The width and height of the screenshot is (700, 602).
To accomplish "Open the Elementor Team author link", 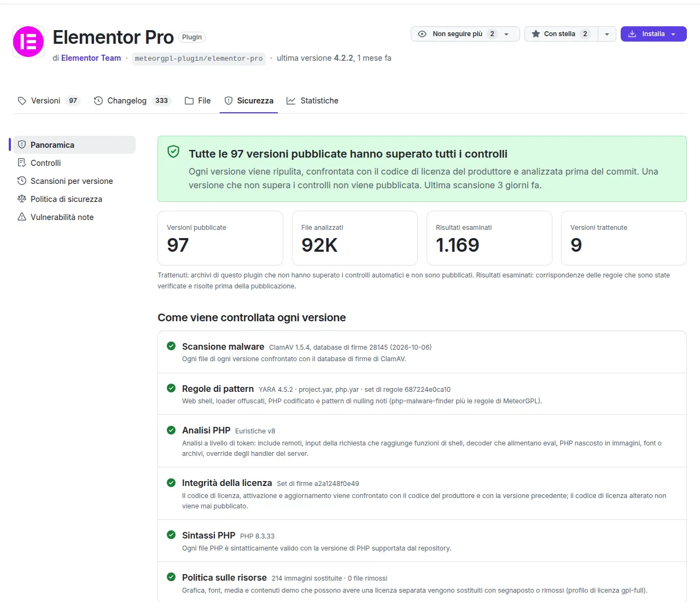I will tap(91, 58).
